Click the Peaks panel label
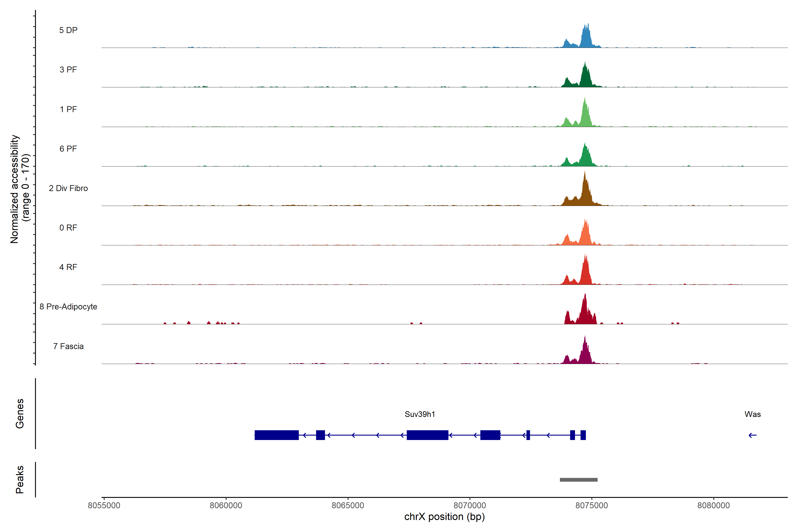The height and width of the screenshot is (532, 798). 20,479
